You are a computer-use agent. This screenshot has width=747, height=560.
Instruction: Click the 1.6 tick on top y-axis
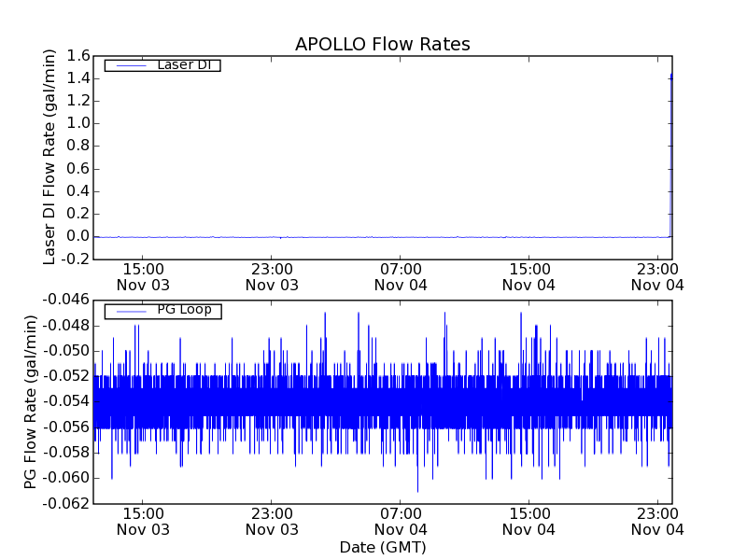point(78,56)
